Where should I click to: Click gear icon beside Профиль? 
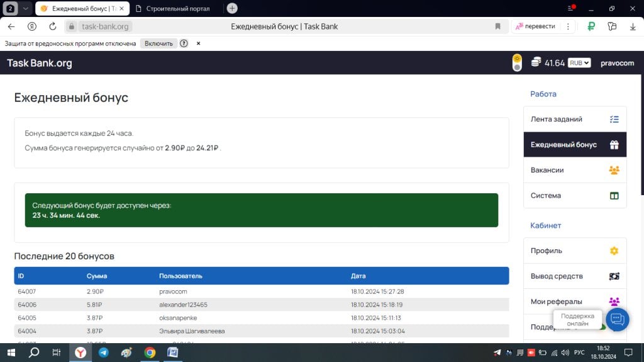tap(614, 251)
